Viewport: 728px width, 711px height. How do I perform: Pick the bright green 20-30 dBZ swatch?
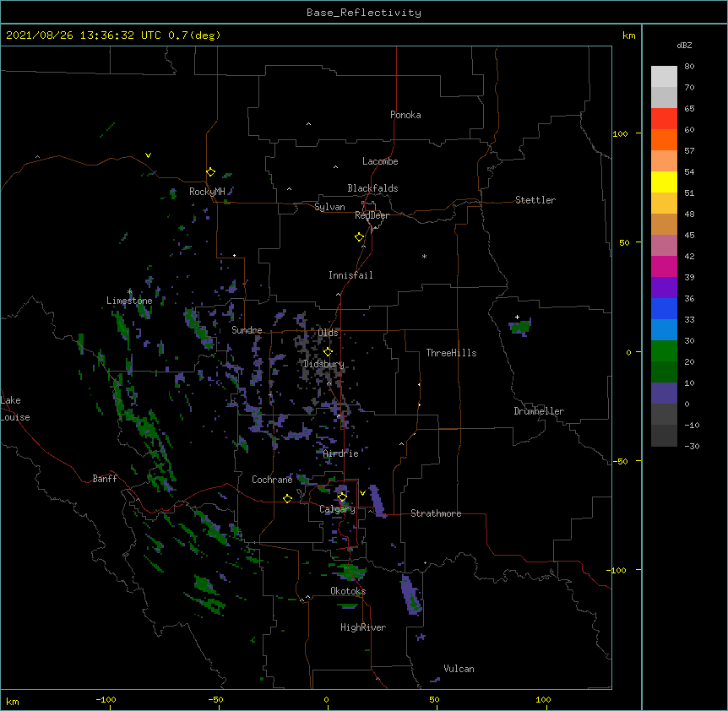664,351
